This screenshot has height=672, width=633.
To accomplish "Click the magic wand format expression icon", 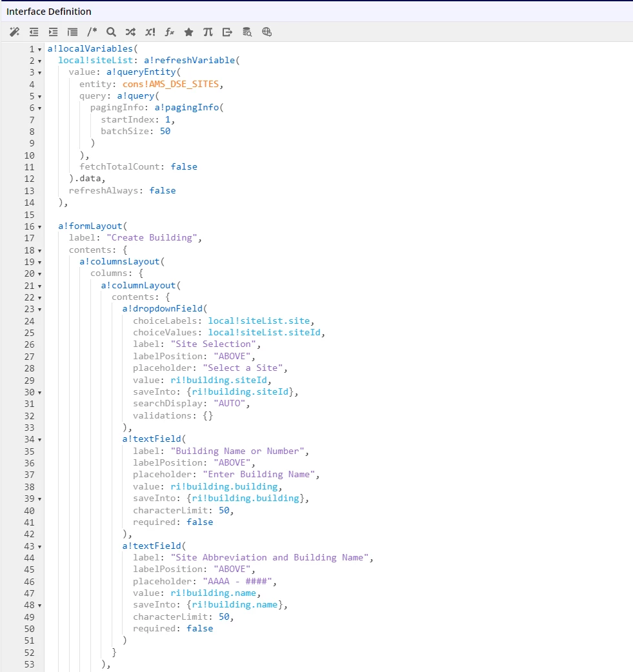I will 15,32.
